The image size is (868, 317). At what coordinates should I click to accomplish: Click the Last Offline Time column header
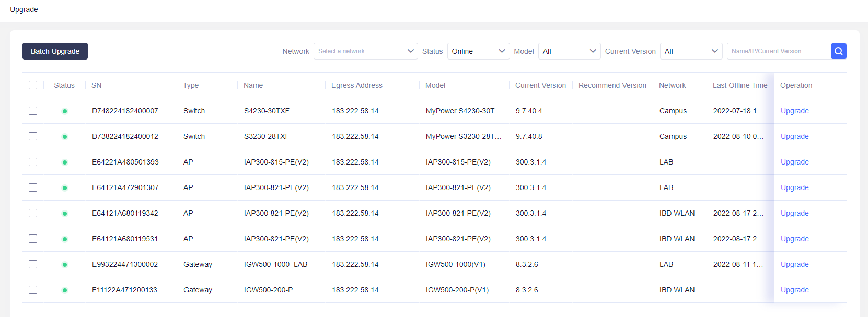click(x=740, y=85)
